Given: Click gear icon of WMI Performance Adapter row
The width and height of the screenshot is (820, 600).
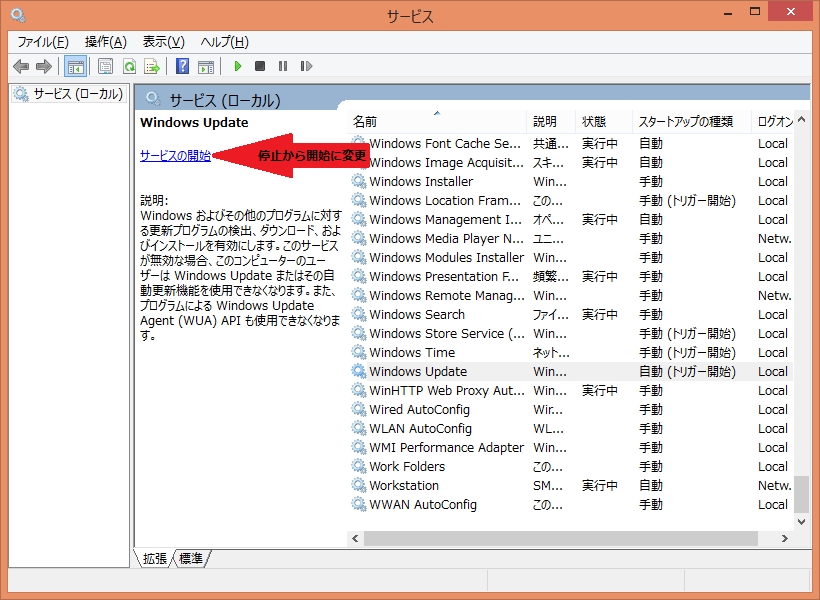Looking at the screenshot, I should 359,447.
